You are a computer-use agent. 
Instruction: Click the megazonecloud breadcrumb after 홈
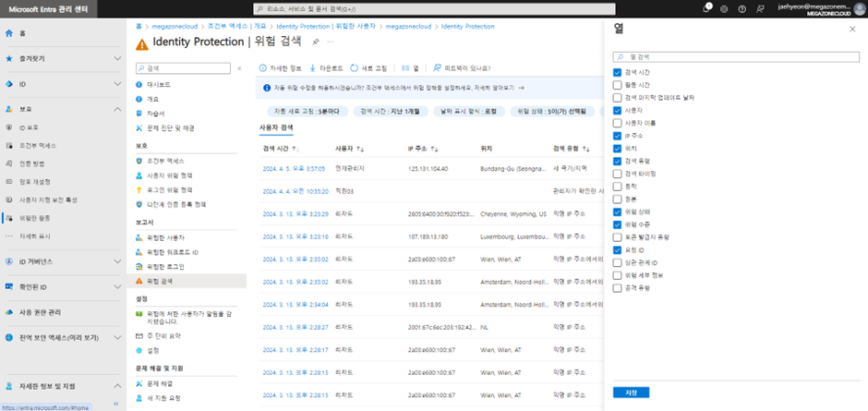(x=175, y=27)
